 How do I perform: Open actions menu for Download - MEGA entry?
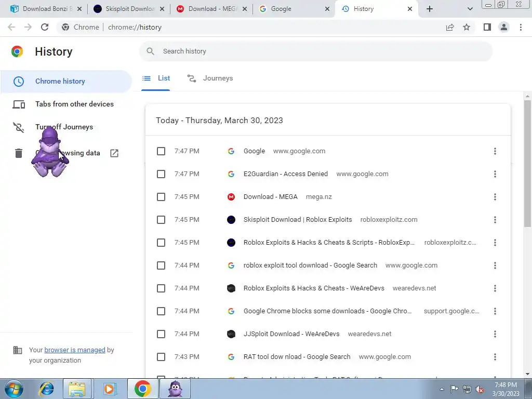coord(495,197)
